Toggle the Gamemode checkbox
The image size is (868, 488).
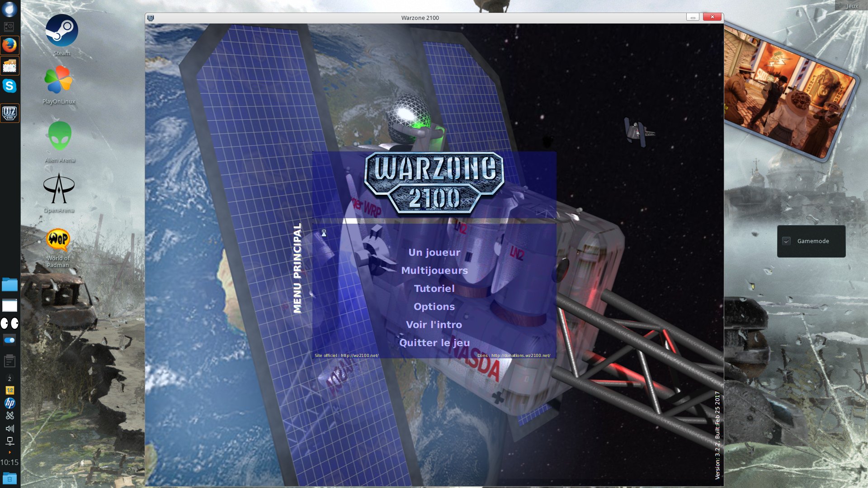[x=787, y=241]
